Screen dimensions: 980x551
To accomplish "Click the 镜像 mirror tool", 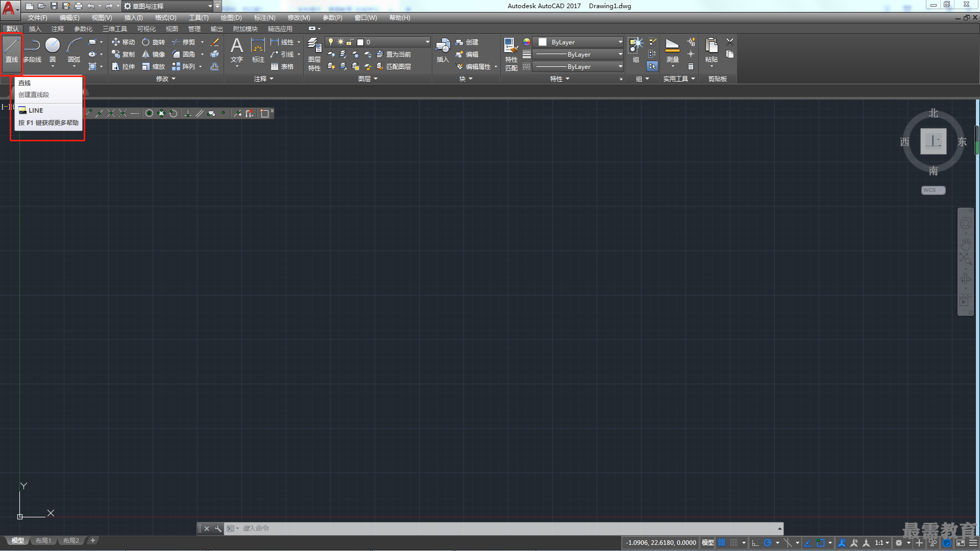I will [x=153, y=55].
